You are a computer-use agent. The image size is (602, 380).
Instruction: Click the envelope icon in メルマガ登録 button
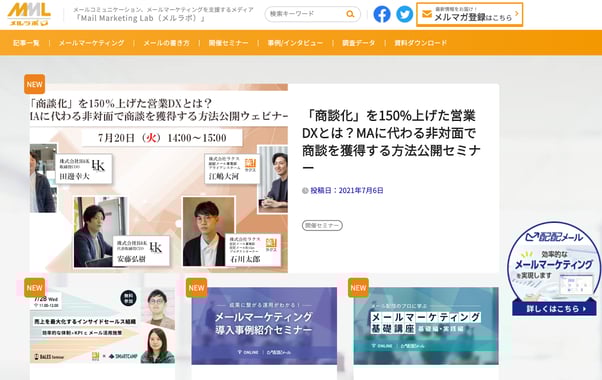(427, 14)
